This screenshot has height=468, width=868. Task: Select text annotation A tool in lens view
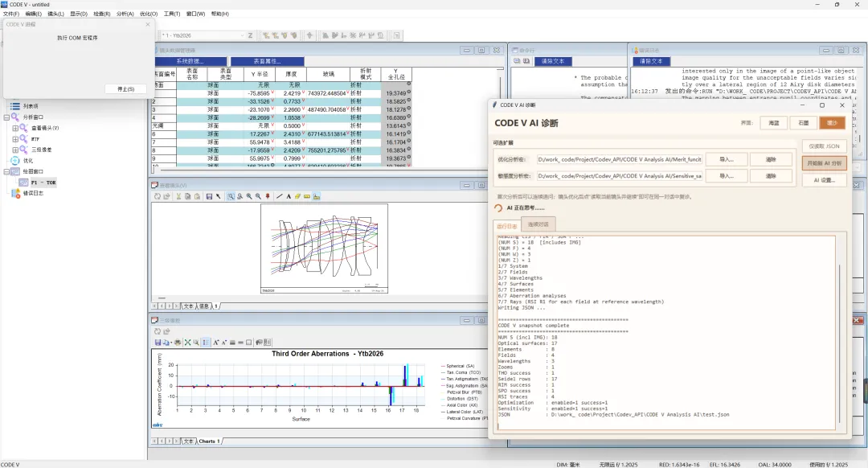289,197
